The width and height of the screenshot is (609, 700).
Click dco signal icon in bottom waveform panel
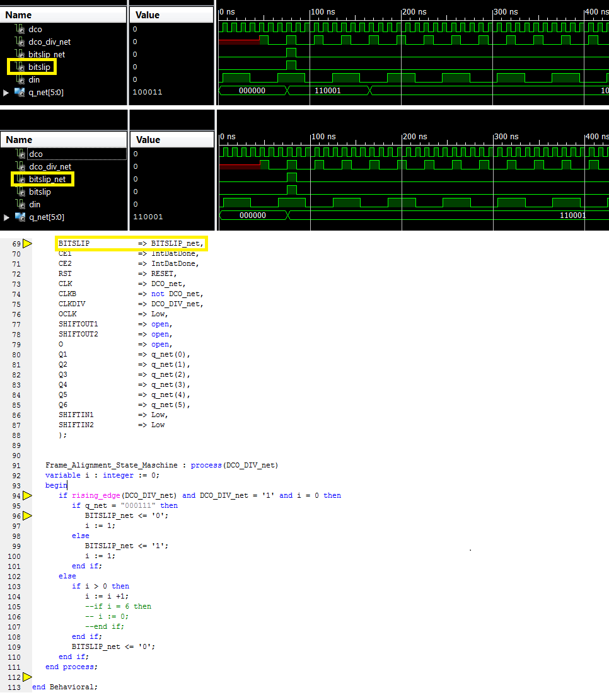coord(20,154)
